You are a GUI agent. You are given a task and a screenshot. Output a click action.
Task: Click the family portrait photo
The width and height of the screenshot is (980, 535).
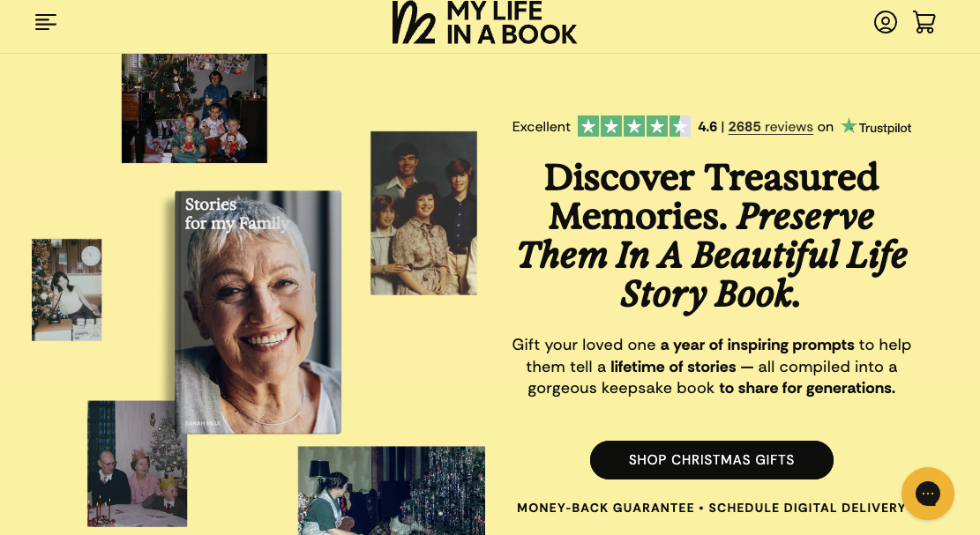[423, 213]
